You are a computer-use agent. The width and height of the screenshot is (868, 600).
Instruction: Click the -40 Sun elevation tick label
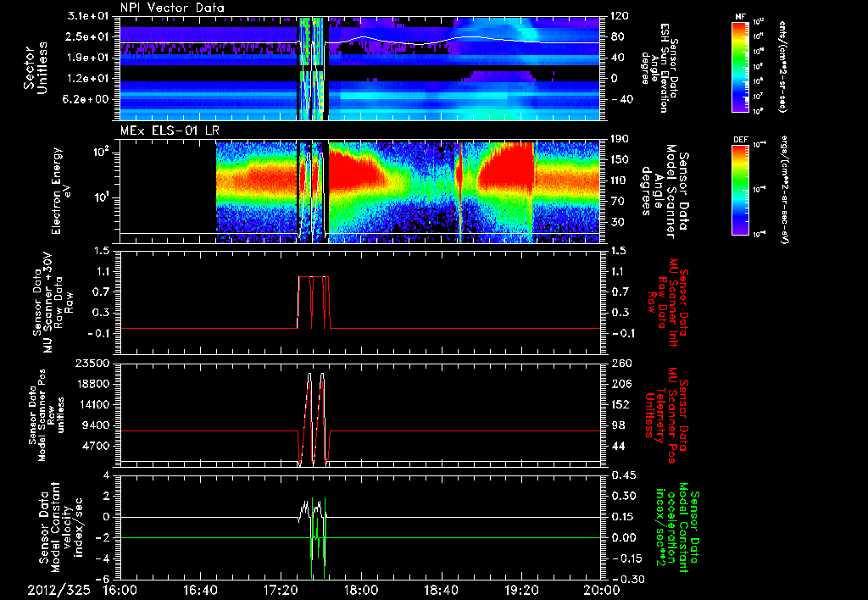point(621,99)
